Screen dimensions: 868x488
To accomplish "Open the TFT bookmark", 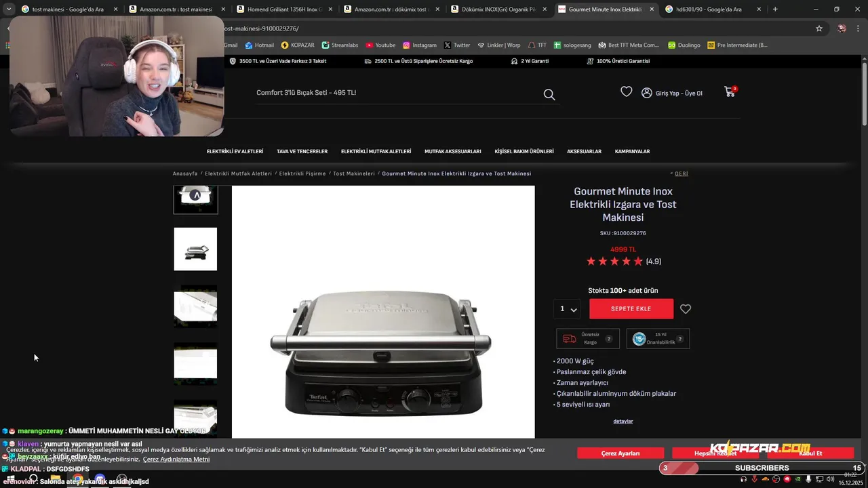I will coord(537,45).
